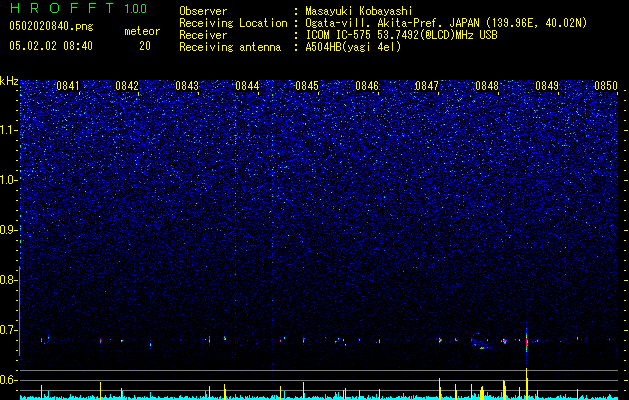Select the file name 0502020840.png
The height and width of the screenshot is (400, 629).
pyautogui.click(x=51, y=27)
